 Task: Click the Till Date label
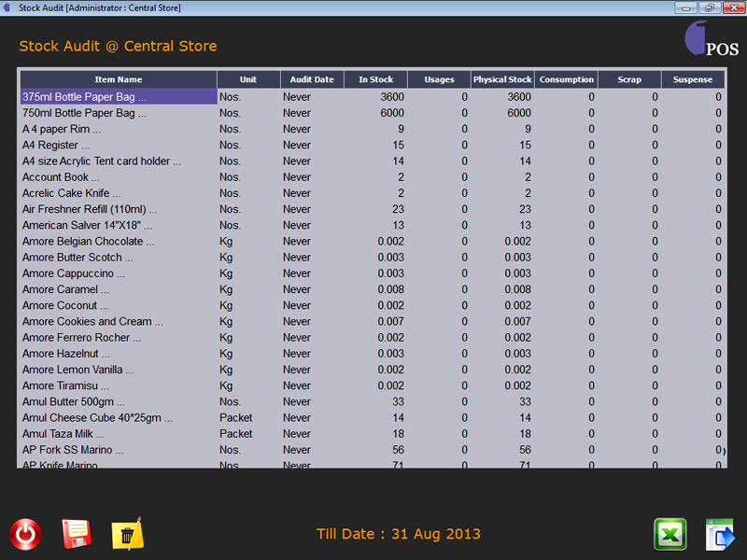point(399,534)
